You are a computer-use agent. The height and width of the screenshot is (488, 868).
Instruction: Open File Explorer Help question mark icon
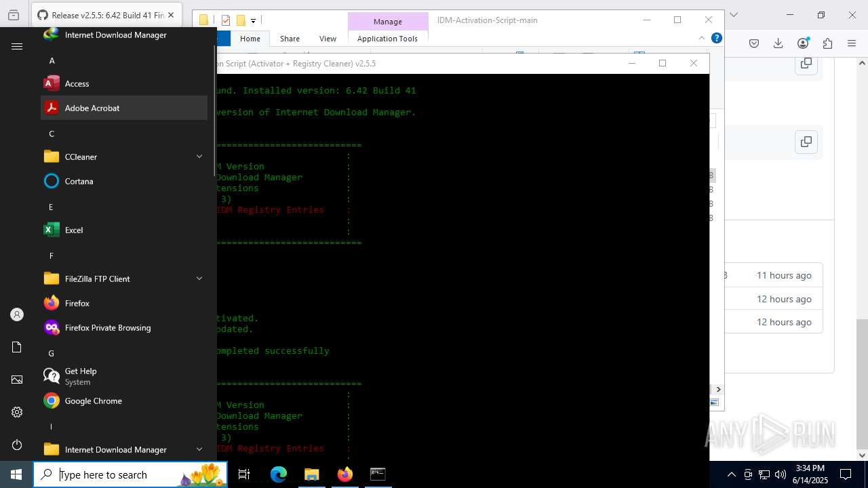(717, 38)
